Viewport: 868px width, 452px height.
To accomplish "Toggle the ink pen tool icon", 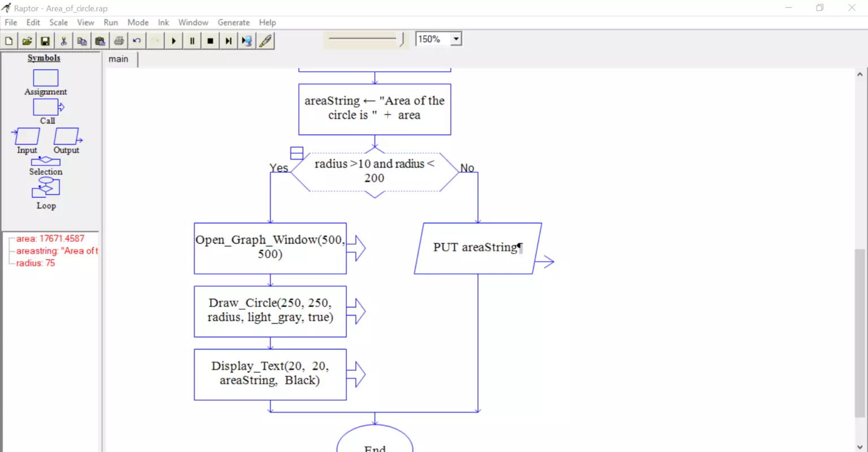I will (266, 41).
